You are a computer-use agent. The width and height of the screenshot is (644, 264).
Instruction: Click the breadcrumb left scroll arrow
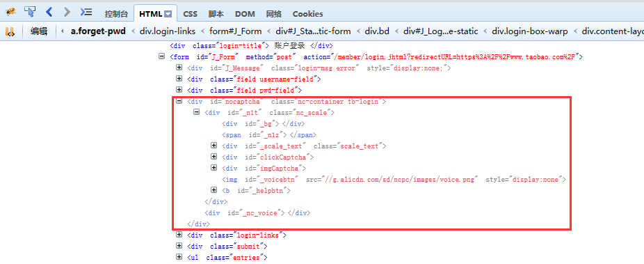point(63,31)
